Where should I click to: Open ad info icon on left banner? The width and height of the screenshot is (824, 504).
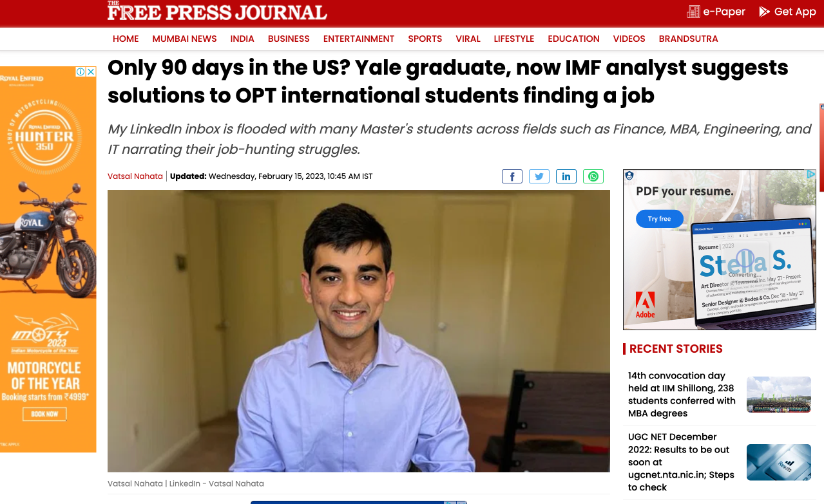pyautogui.click(x=81, y=71)
